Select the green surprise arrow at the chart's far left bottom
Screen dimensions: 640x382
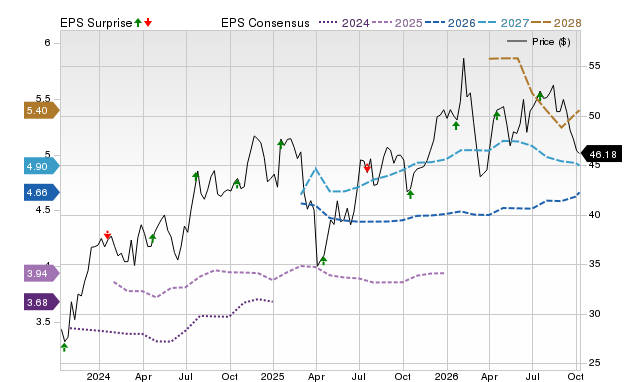pyautogui.click(x=64, y=347)
